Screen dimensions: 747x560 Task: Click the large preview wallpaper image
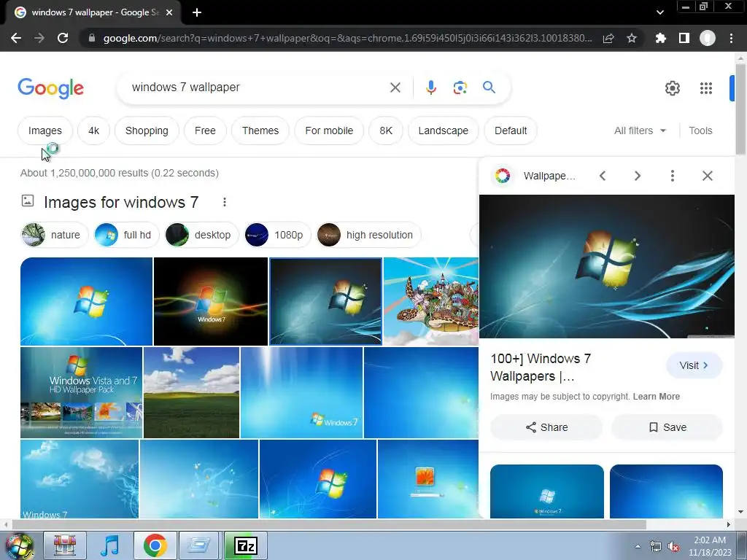coord(606,266)
